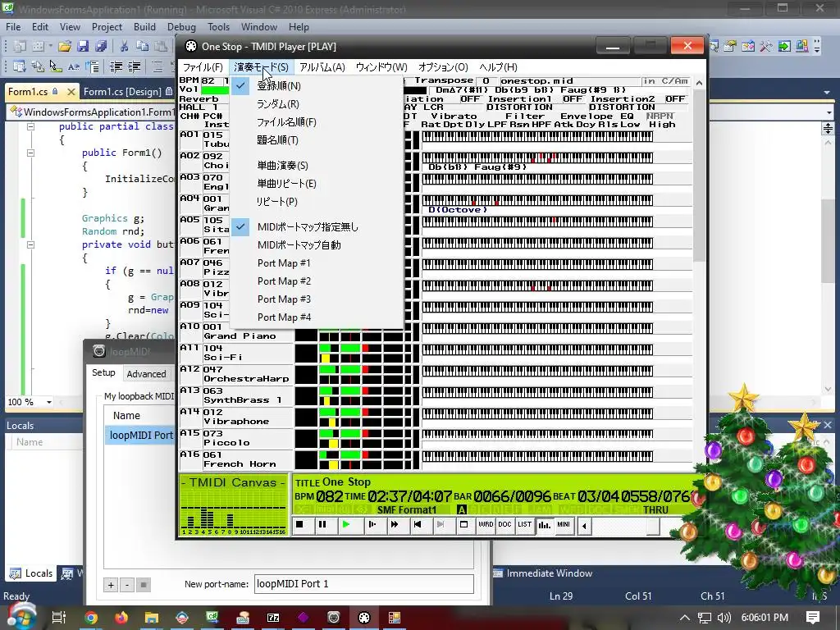The width and height of the screenshot is (840, 630).
Task: Click the left arrow of position scrollbar
Action: pyautogui.click(x=584, y=526)
